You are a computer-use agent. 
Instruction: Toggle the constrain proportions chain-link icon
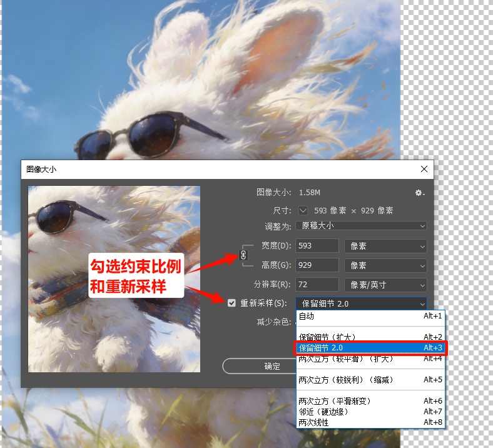tap(243, 255)
